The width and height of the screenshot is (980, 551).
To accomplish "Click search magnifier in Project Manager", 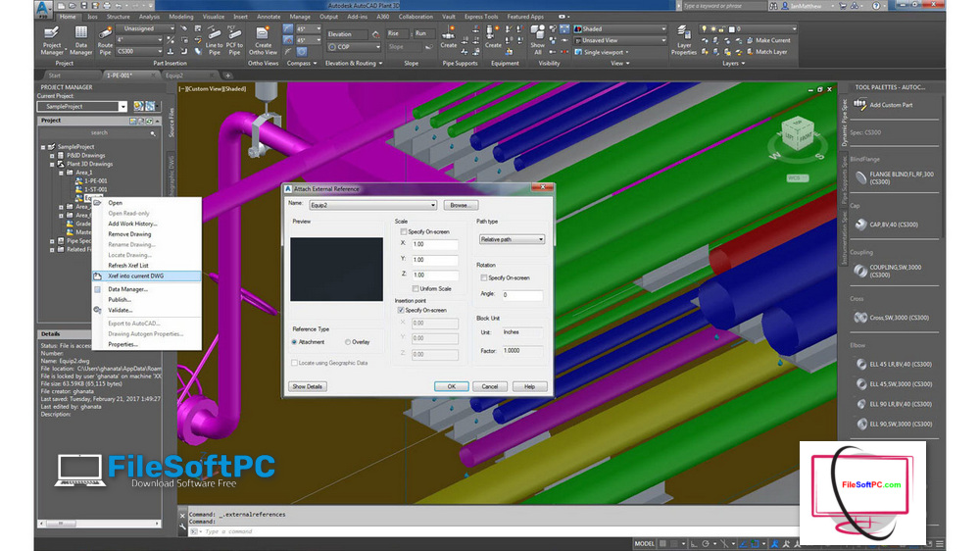I will coord(153,133).
